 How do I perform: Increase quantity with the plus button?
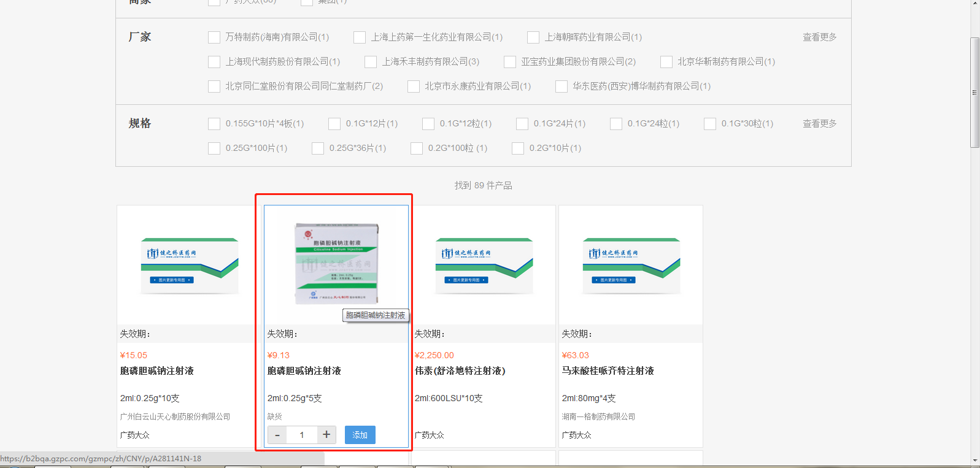tap(326, 435)
